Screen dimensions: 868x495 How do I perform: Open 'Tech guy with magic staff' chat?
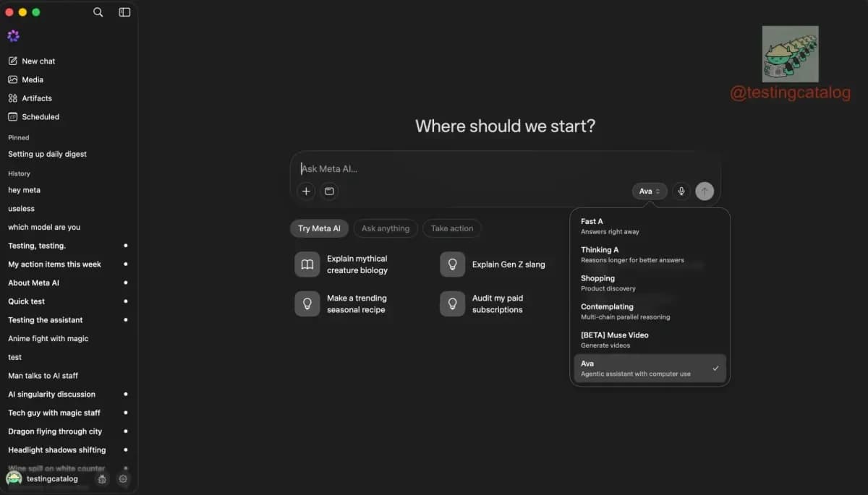(x=54, y=413)
